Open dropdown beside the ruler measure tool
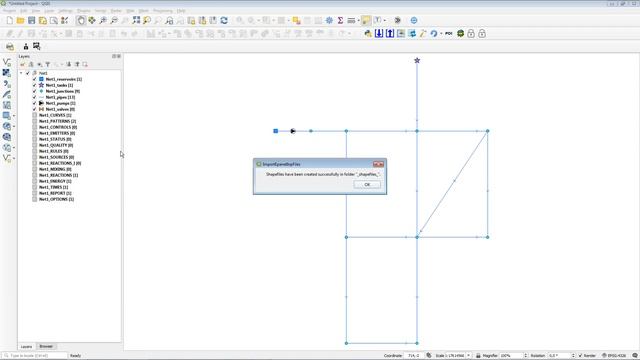 click(358, 20)
